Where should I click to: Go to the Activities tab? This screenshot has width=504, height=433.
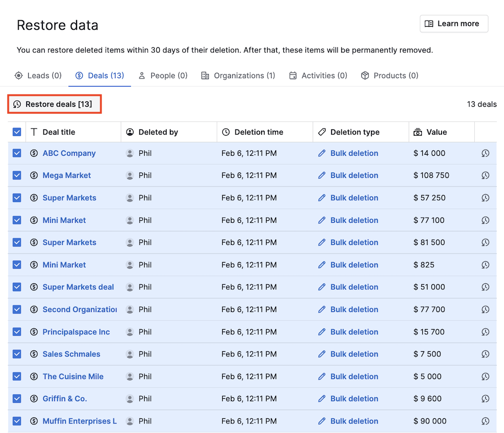click(x=318, y=76)
